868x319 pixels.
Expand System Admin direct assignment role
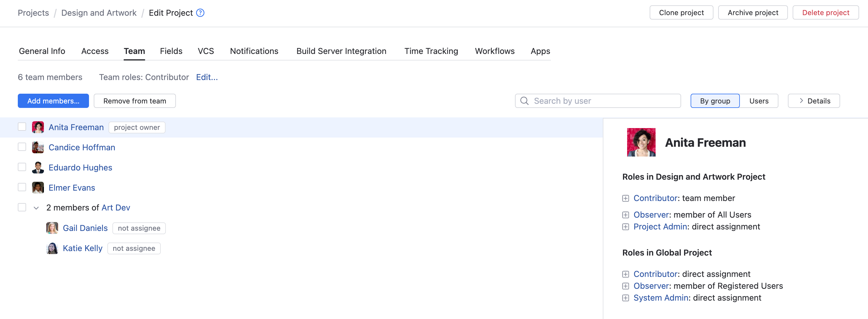625,298
